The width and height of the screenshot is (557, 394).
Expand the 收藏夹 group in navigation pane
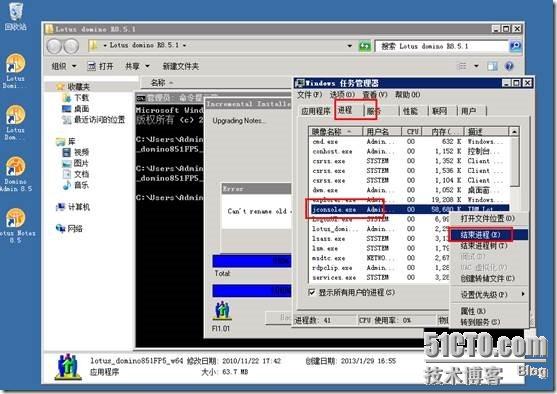click(x=73, y=86)
